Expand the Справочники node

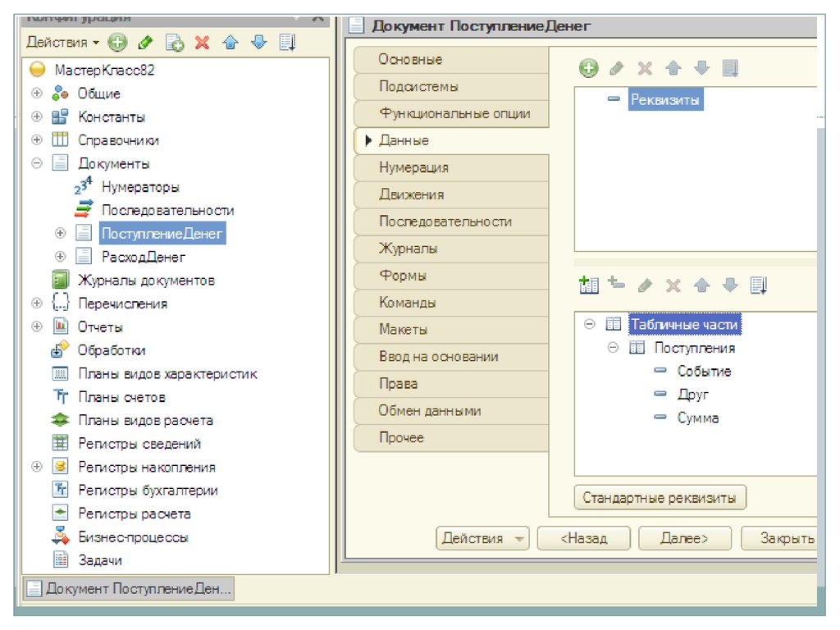point(36,139)
